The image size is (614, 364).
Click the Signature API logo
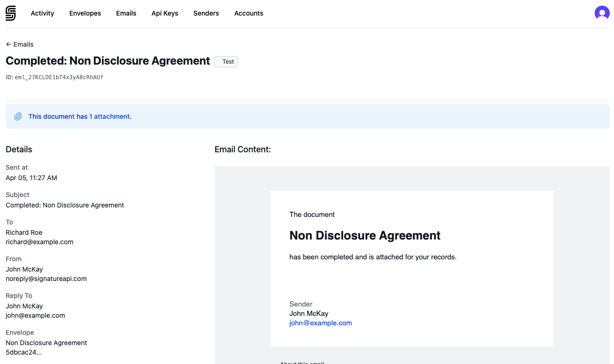coord(10,13)
